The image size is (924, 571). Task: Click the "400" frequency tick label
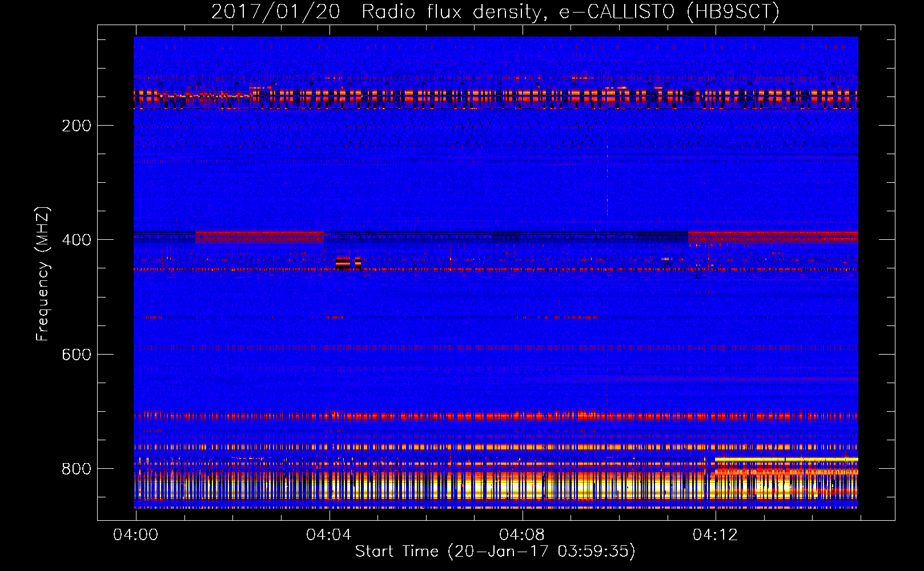coord(77,240)
